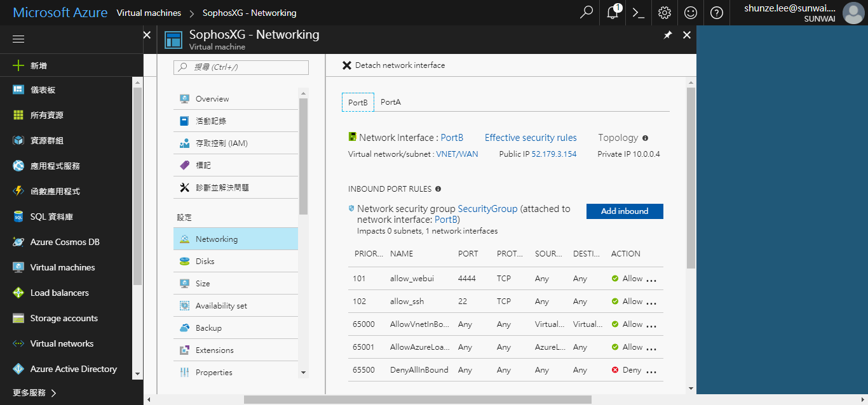Open 函數應用程式 lightning icon in sidebar

click(18, 191)
